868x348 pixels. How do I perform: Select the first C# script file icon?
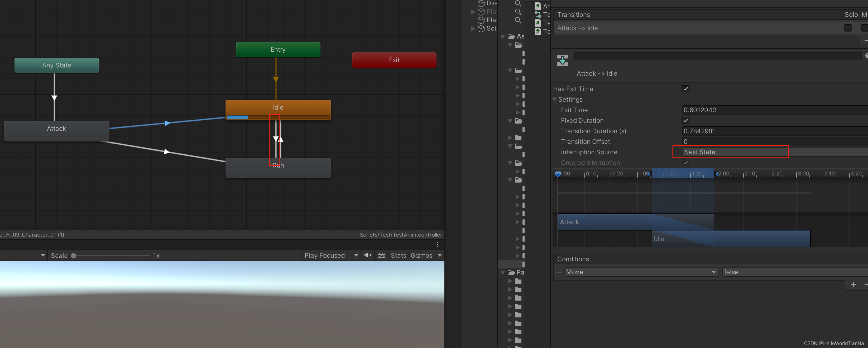tap(538, 6)
